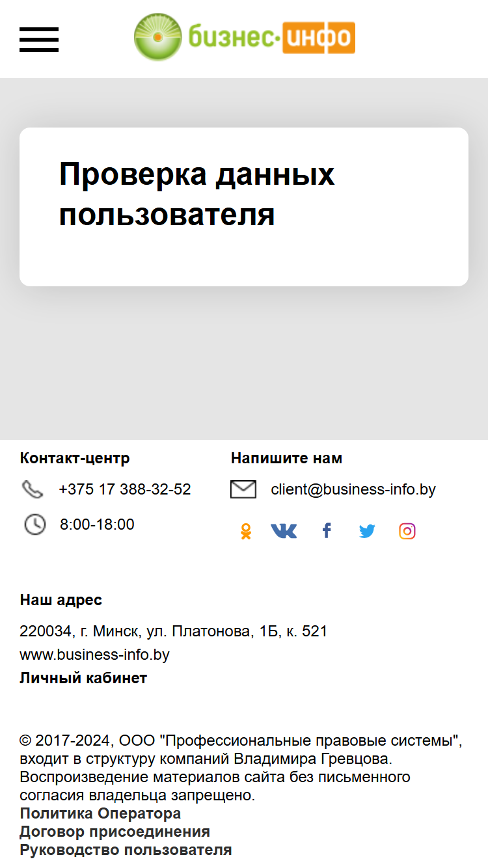Visit the Facebook page icon
Image resolution: width=488 pixels, height=868 pixels.
(x=327, y=531)
